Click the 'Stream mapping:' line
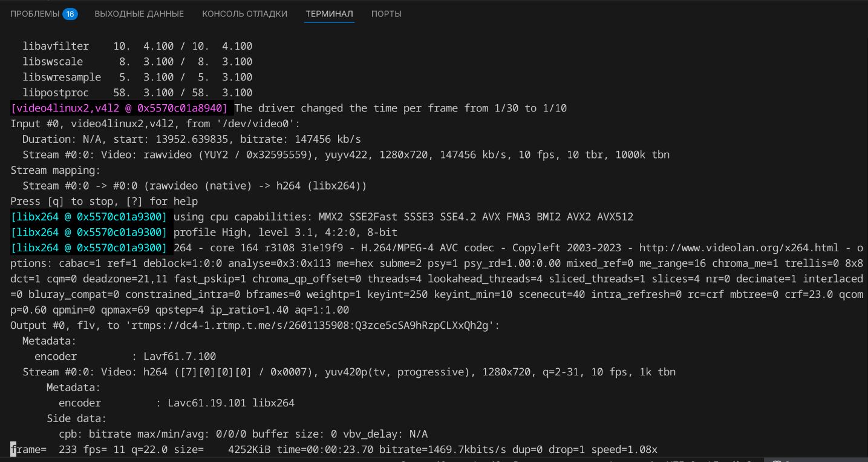Screen dimensions: 868x462 coord(56,170)
